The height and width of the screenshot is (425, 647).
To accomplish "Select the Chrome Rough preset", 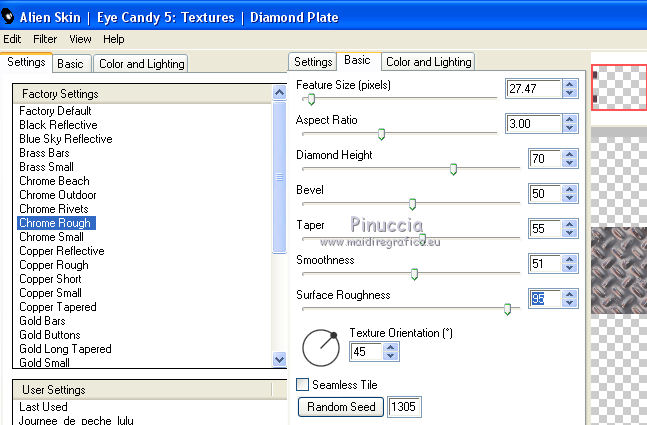I will [x=56, y=223].
